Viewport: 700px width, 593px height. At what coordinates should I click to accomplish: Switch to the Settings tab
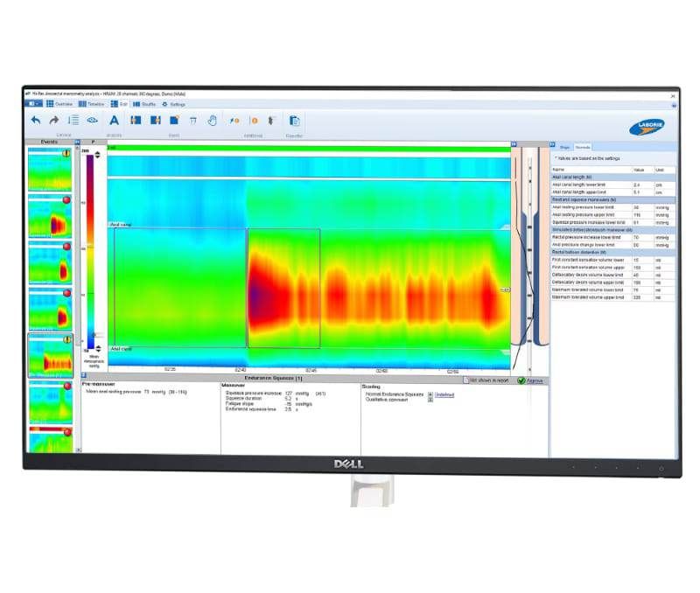tap(173, 103)
